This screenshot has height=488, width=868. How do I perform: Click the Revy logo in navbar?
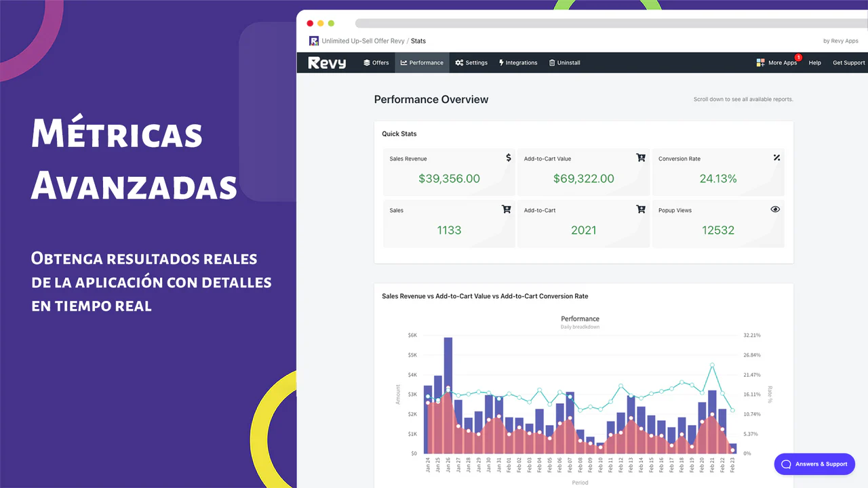(x=327, y=62)
